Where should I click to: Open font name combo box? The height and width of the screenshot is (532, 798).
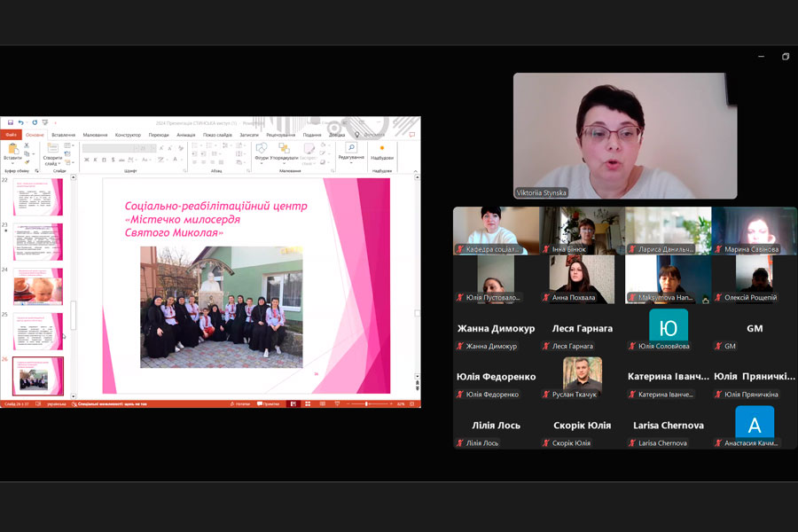click(x=110, y=148)
